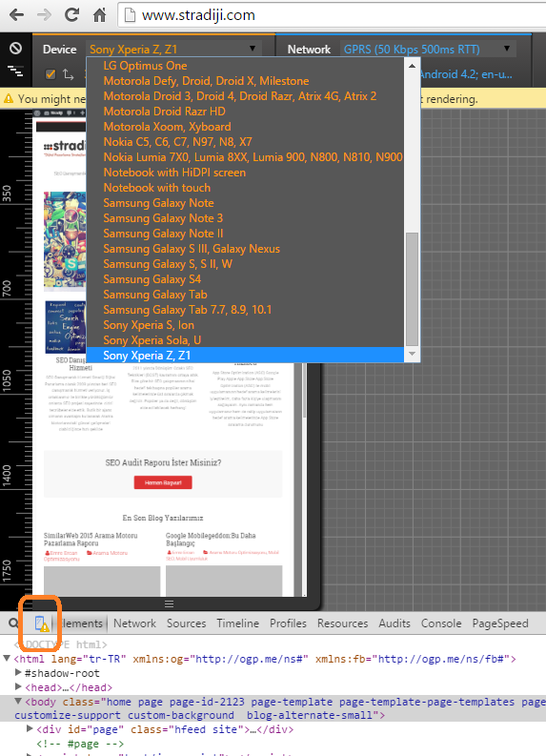Expand the head element node

pos(18,687)
